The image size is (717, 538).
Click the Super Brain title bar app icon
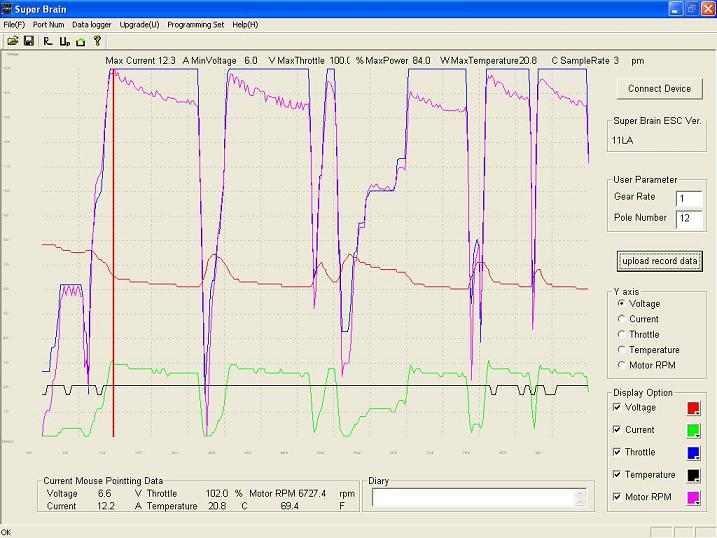6,9
